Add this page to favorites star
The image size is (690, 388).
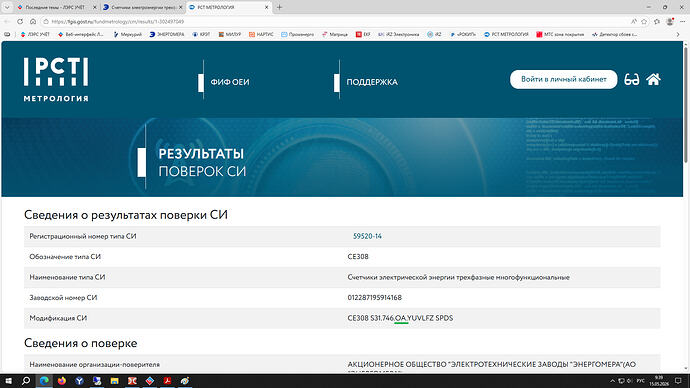(x=644, y=22)
